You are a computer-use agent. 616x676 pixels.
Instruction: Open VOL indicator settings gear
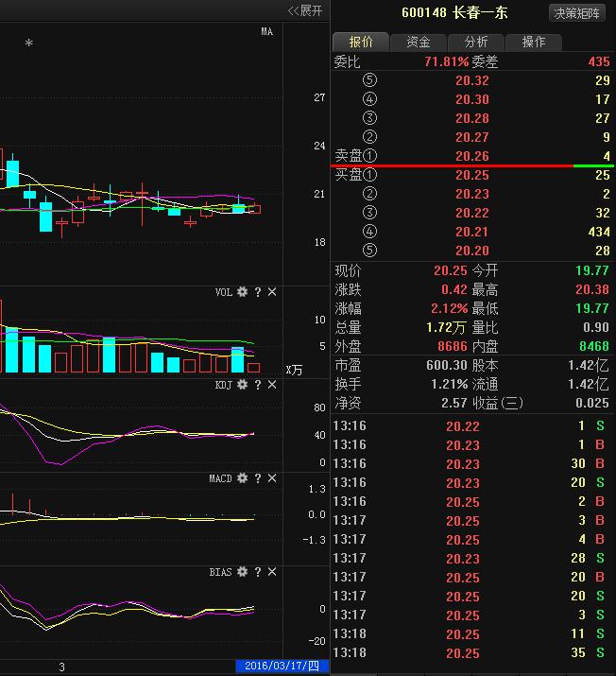tap(243, 292)
